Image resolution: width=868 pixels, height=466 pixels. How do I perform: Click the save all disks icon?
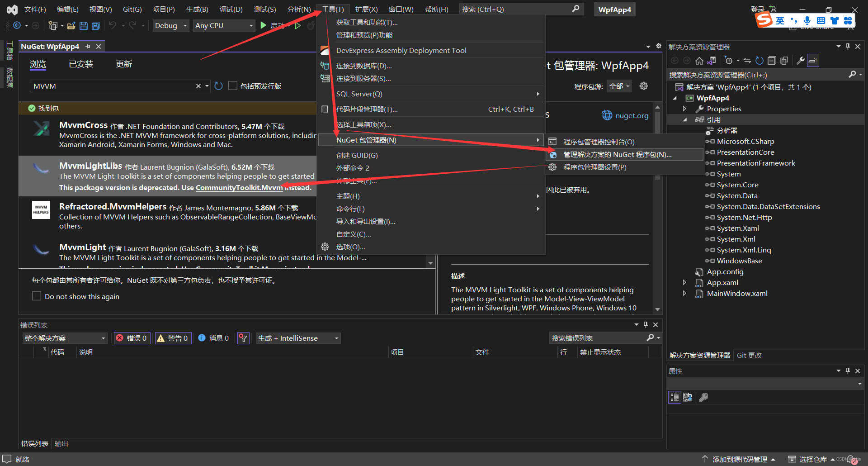coord(96,26)
